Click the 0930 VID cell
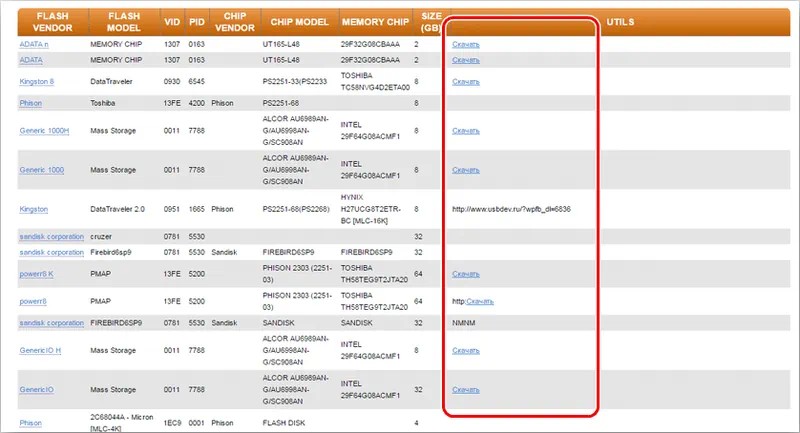 coord(172,82)
